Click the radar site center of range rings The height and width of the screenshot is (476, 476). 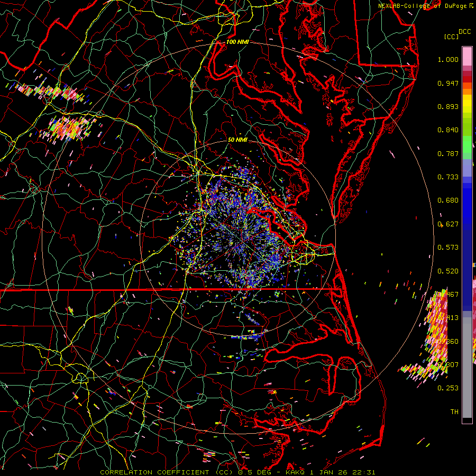pyautogui.click(x=237, y=239)
